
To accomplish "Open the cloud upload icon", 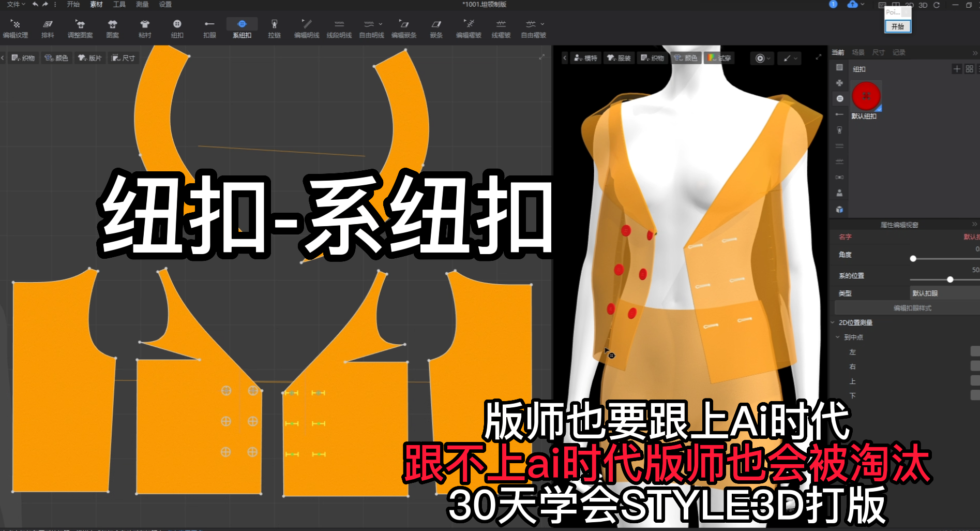I will (x=852, y=4).
